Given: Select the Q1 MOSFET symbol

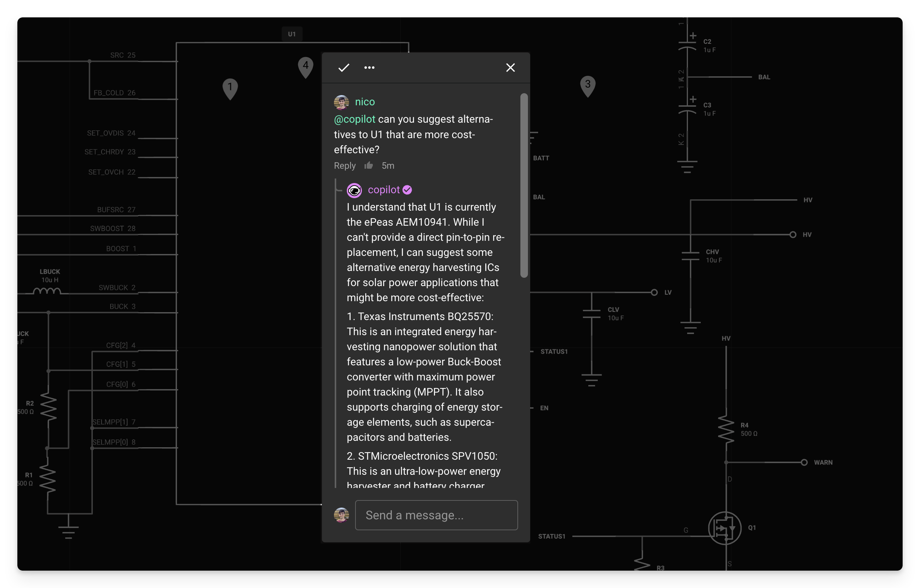Looking at the screenshot, I should (725, 528).
